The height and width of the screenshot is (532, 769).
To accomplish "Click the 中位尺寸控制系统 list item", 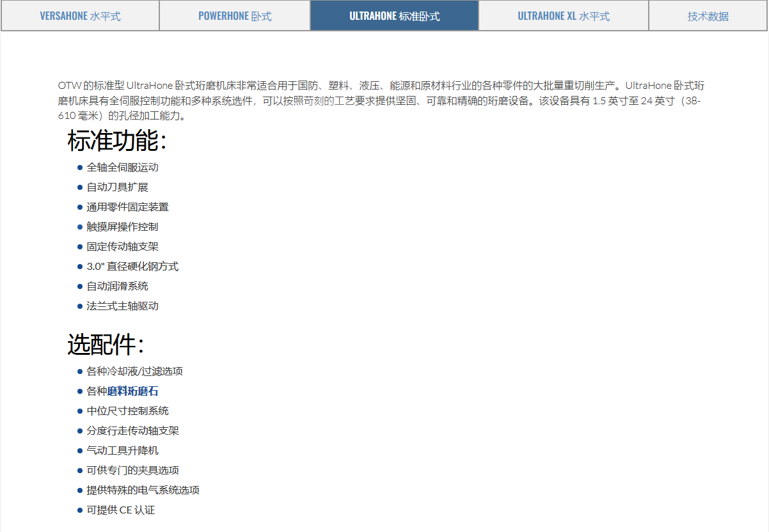I will point(127,411).
